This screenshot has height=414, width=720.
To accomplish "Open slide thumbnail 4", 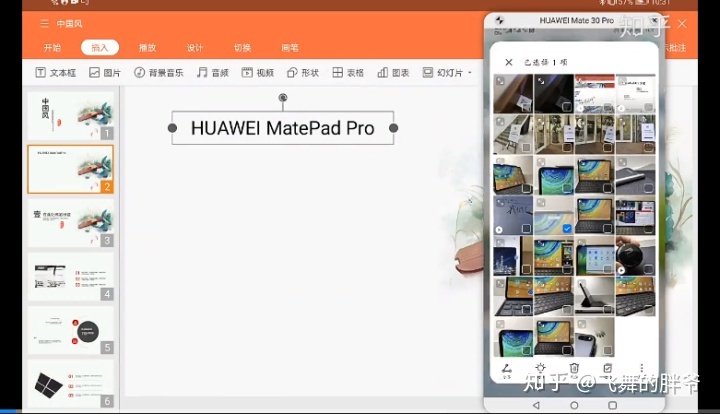I will point(71,277).
